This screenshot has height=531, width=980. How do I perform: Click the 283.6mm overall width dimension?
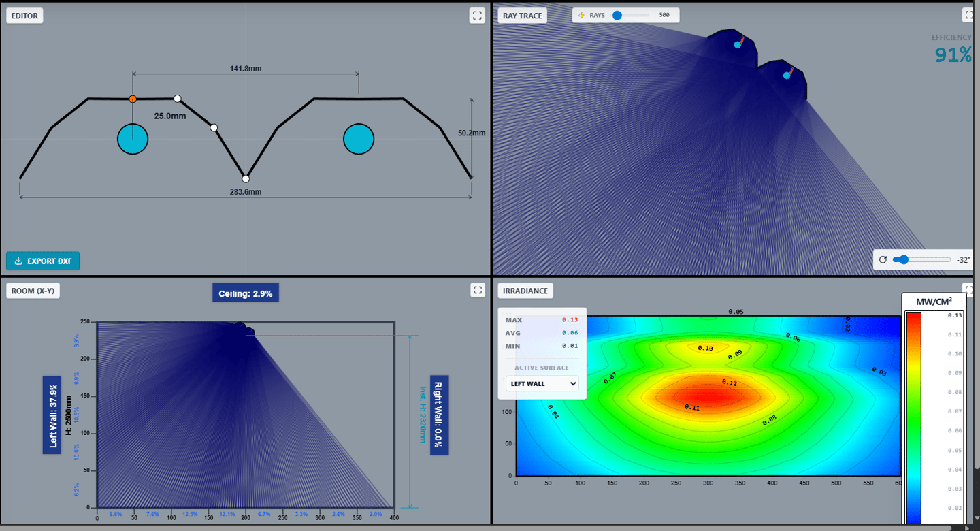coord(246,192)
